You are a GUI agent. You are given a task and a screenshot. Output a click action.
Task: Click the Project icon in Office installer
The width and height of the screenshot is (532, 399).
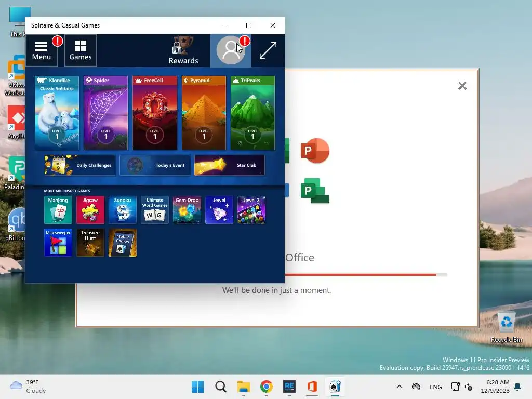[x=315, y=191]
